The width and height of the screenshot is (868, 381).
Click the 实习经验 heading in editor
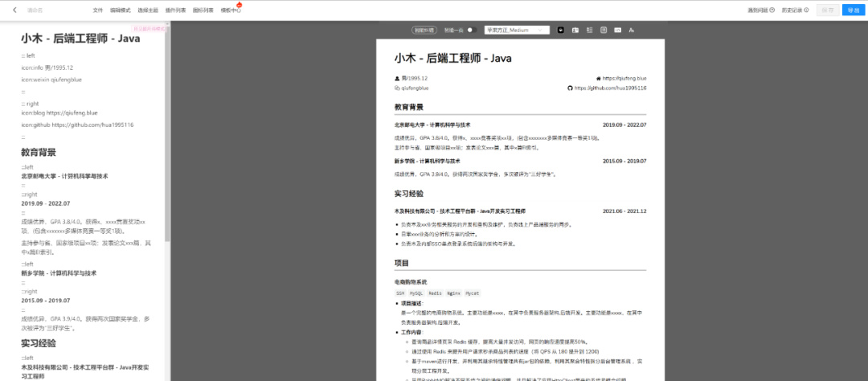pyautogui.click(x=39, y=343)
